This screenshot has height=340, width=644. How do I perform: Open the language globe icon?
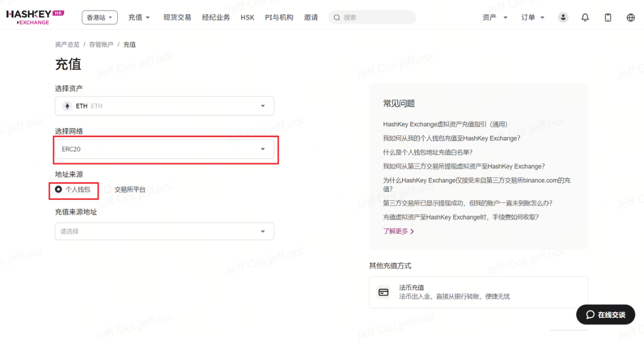point(631,17)
